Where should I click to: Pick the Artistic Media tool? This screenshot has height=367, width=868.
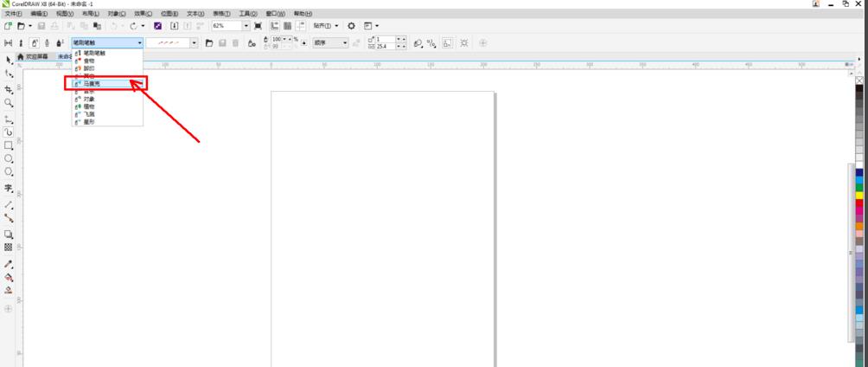click(x=9, y=132)
